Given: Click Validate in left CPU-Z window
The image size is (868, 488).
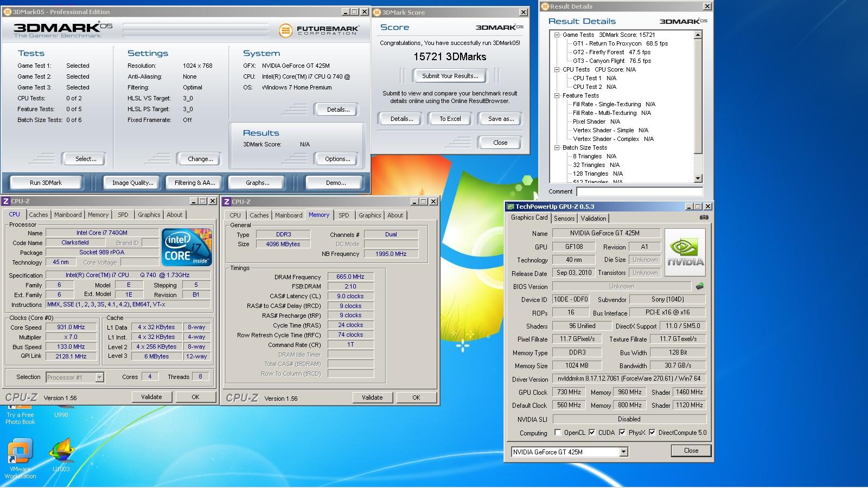Looking at the screenshot, I should 151,397.
